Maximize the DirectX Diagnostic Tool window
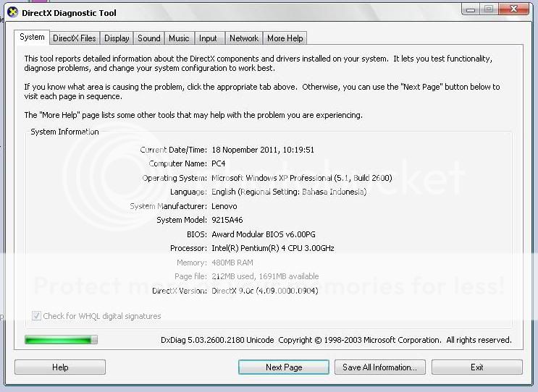Screen dimensions: 538x392 click(x=489, y=9)
